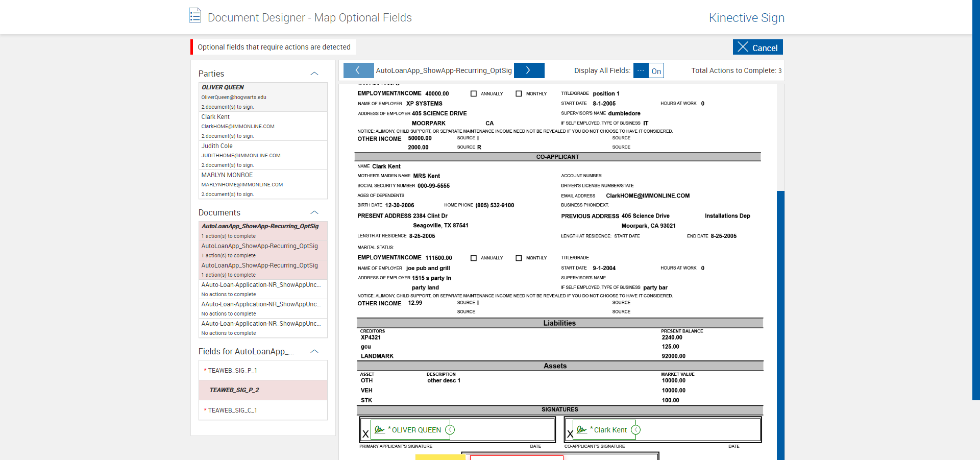Collapse the Parties panel
The image size is (980, 460).
pyautogui.click(x=314, y=74)
